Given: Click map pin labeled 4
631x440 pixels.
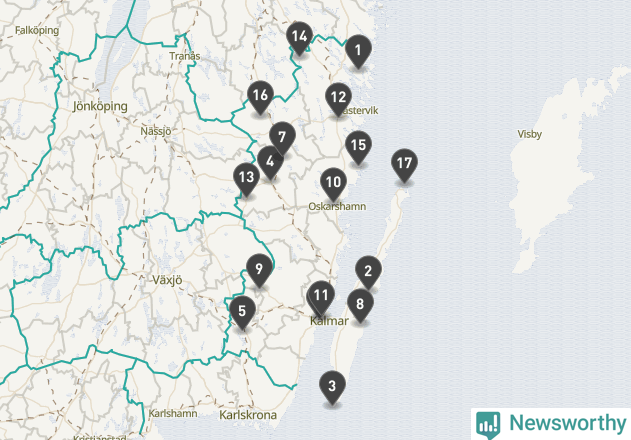Looking at the screenshot, I should click(270, 163).
